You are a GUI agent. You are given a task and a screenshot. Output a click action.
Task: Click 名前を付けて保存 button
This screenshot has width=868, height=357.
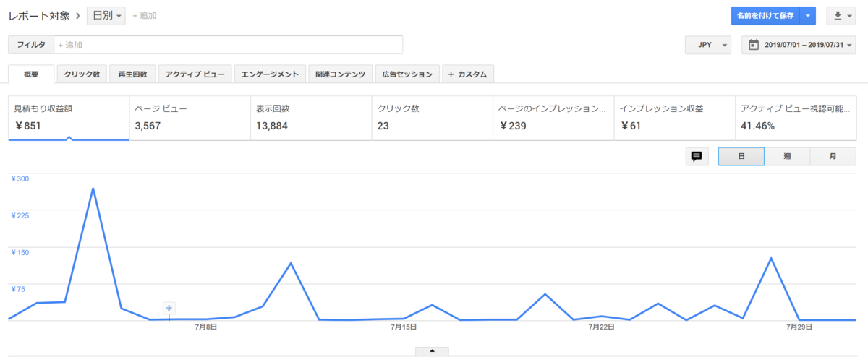766,15
